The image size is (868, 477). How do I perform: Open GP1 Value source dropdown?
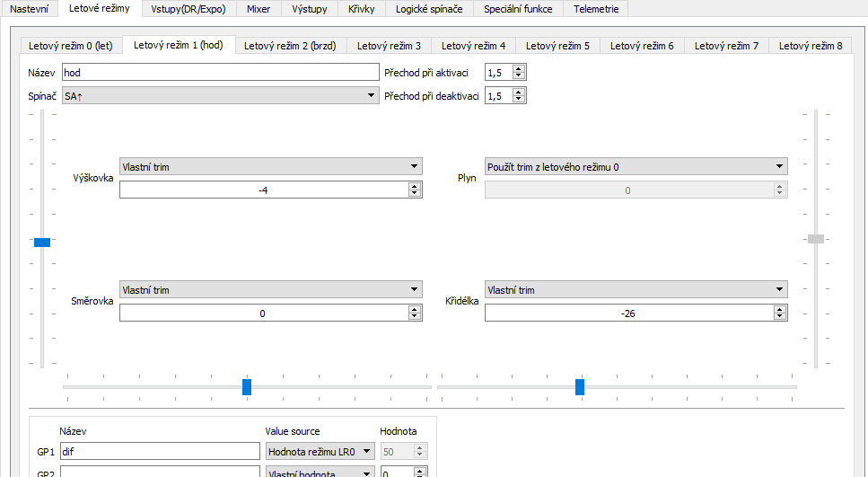tap(320, 451)
